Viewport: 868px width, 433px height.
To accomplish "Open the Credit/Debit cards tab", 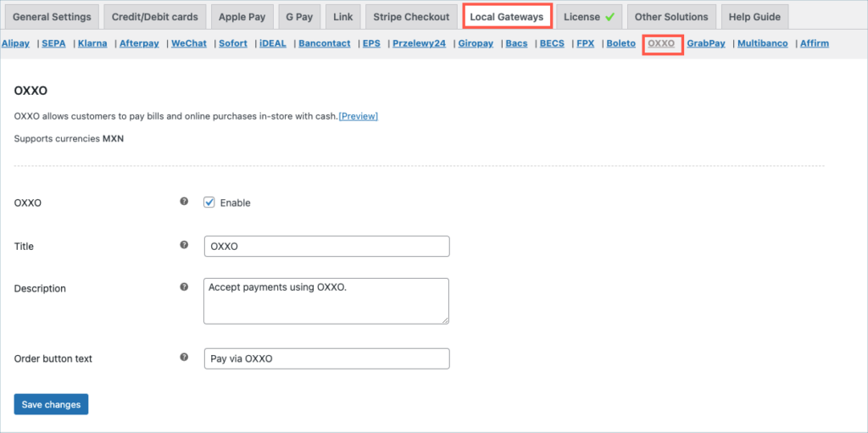I will point(154,17).
